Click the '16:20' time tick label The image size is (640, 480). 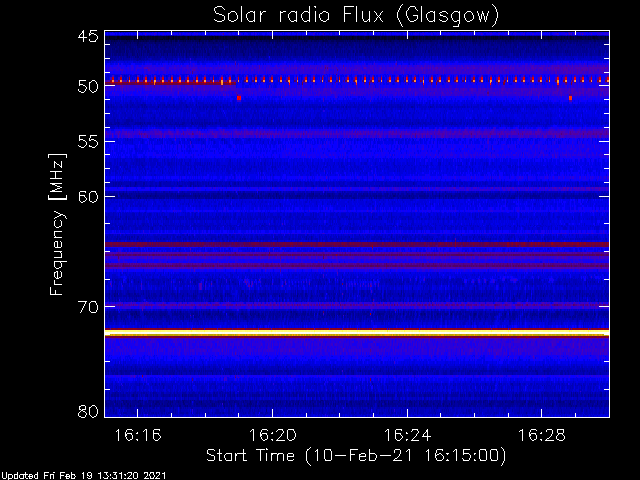273,435
